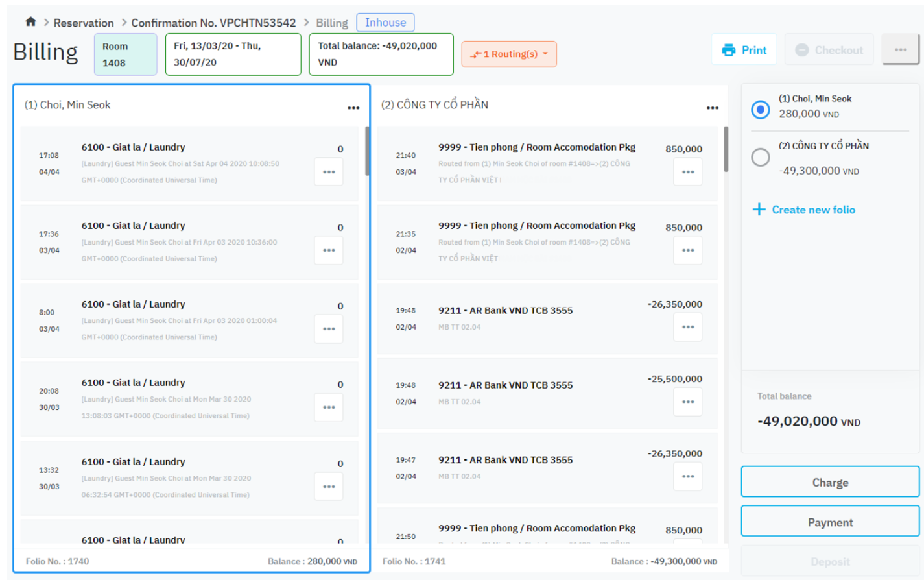Click the Payment button

830,522
